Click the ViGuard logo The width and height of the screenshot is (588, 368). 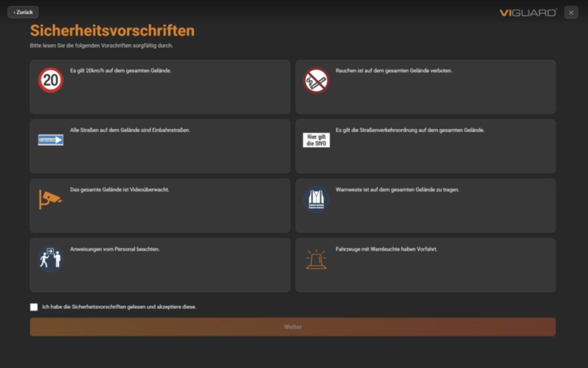tap(528, 13)
